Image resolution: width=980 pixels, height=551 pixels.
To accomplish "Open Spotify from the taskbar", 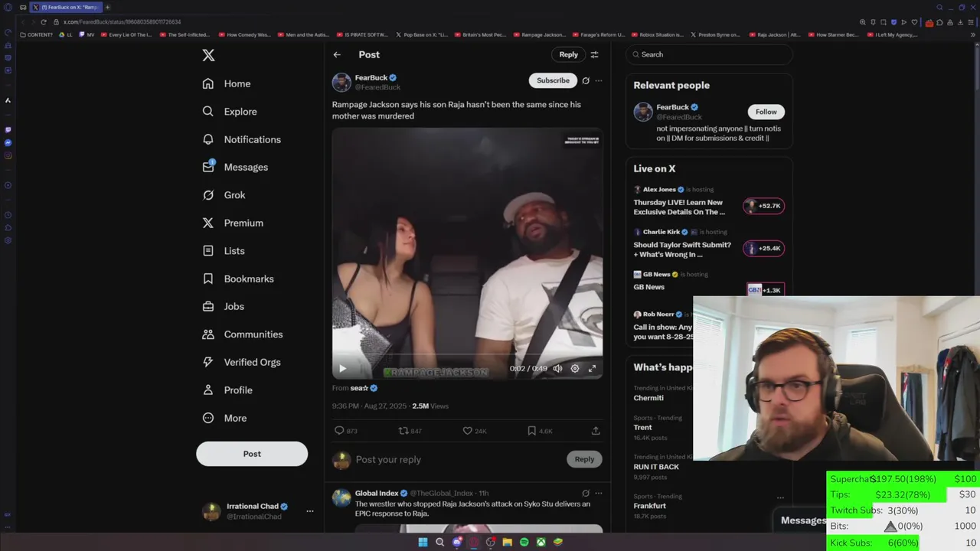I will pos(524,542).
